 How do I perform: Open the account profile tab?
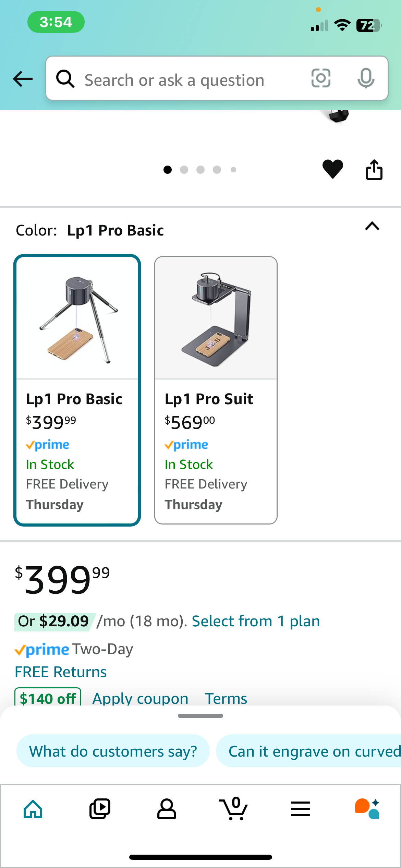pos(167,809)
